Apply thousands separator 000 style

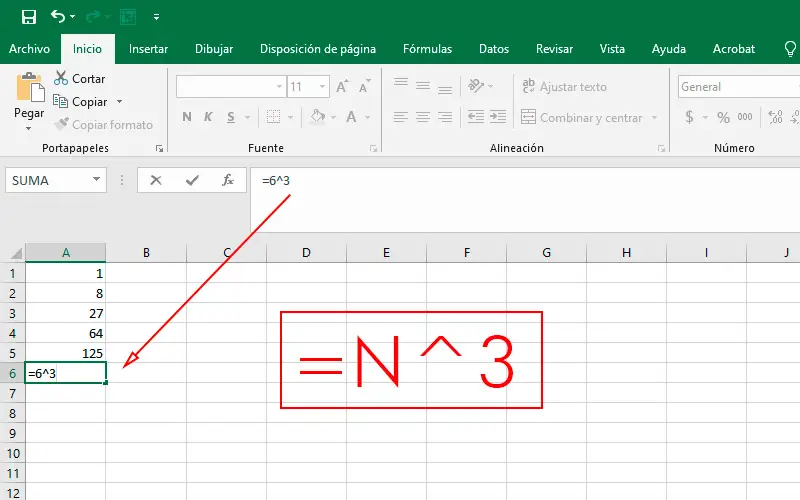745,117
